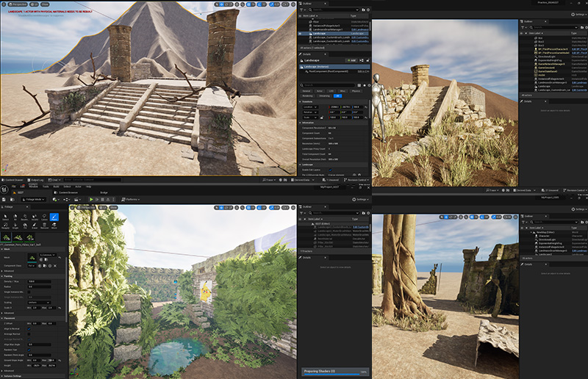588x379 pixels.
Task: Click add-folder icon in Foliage window outliner
Action: coord(363,213)
